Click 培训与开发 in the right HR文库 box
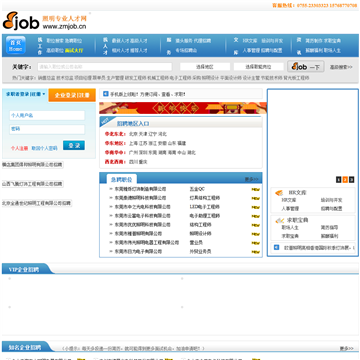Screen dimensions: 360x360 click(x=331, y=200)
